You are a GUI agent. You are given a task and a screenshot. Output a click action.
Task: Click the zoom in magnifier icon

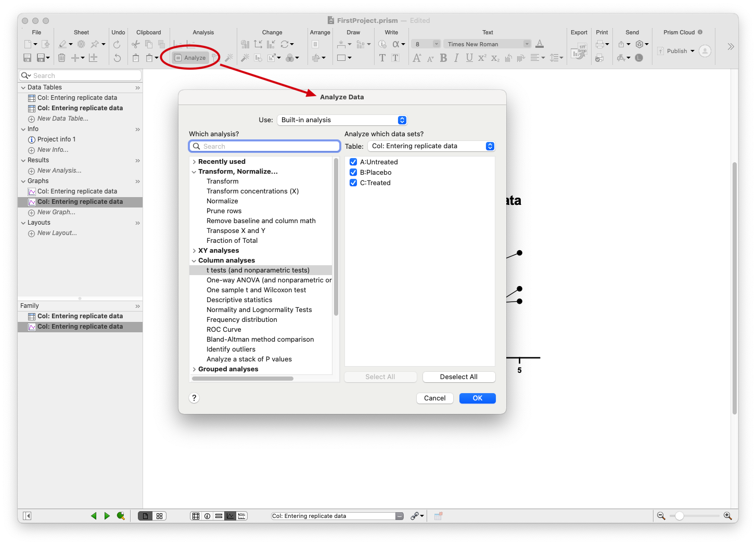pos(728,516)
